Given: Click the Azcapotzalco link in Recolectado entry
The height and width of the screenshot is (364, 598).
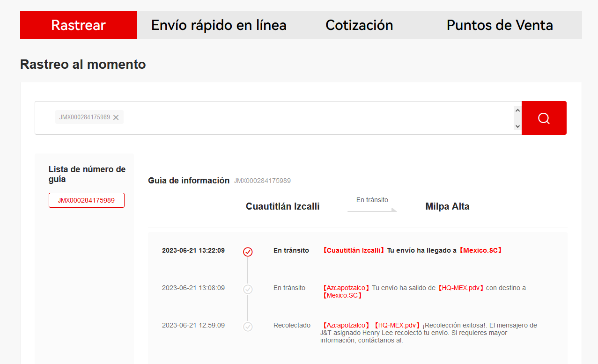Looking at the screenshot, I should (346, 325).
